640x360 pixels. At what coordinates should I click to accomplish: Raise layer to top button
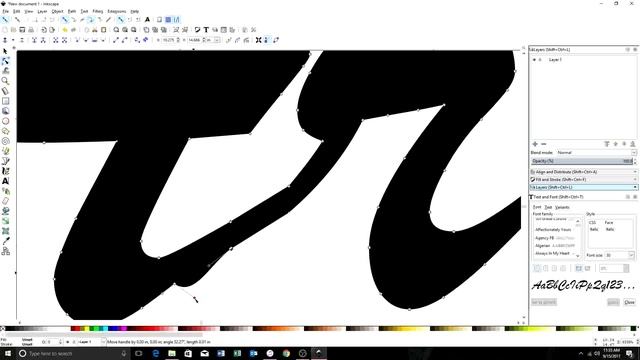tap(607, 144)
